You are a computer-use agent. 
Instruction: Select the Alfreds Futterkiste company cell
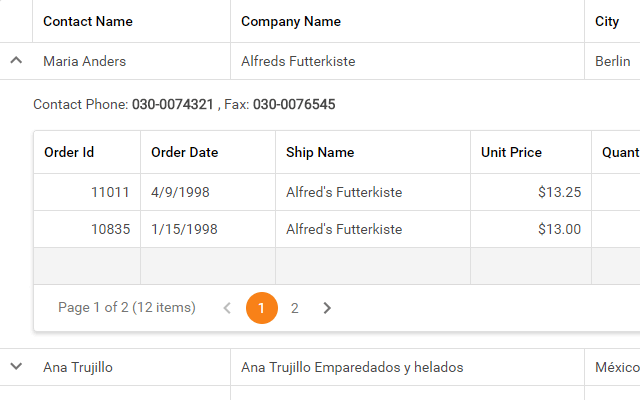pos(298,61)
